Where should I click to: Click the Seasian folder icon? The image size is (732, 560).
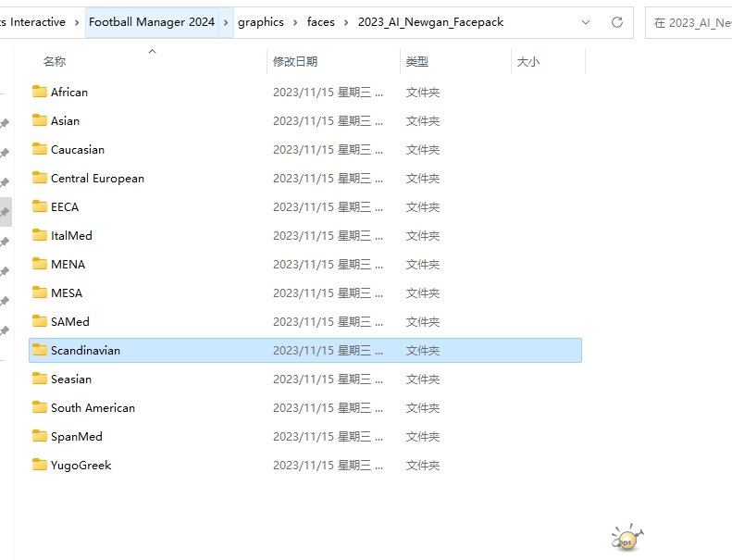point(40,379)
